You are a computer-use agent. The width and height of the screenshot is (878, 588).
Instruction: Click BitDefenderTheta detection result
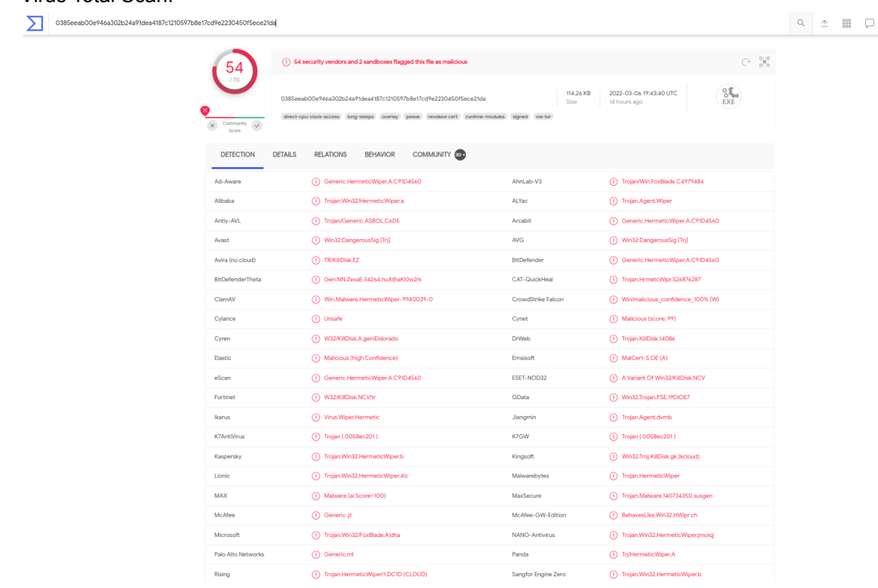coord(372,280)
